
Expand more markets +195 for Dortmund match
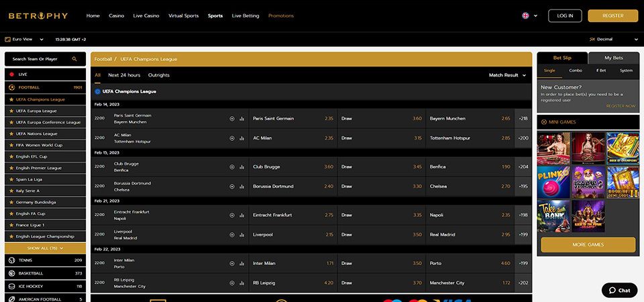[523, 187]
